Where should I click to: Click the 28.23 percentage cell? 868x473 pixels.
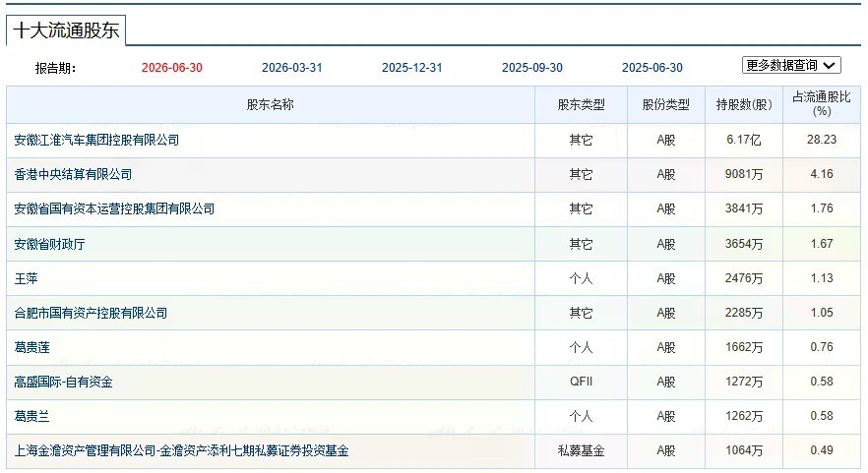tap(822, 140)
